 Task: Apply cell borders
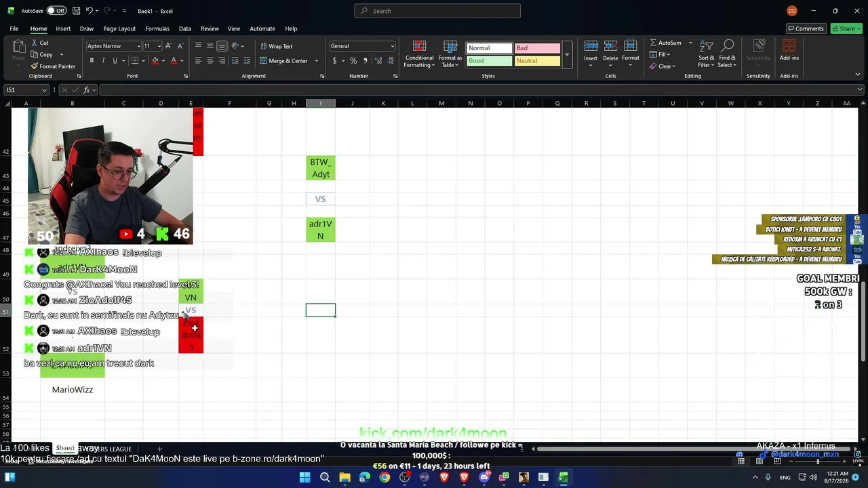point(134,60)
